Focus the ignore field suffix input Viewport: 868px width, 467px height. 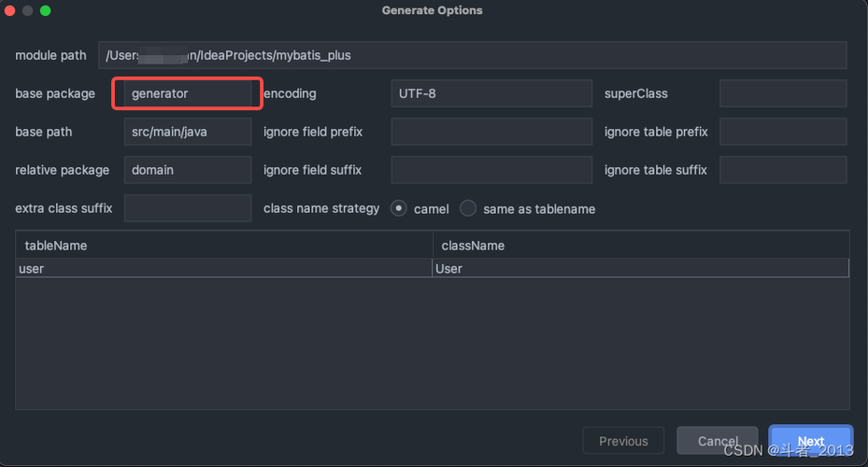[491, 170]
